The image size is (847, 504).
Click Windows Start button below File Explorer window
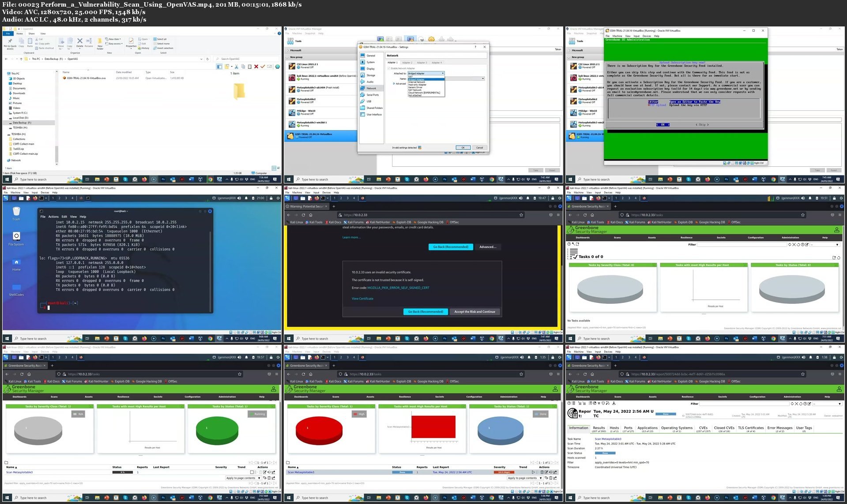pyautogui.click(x=7, y=179)
